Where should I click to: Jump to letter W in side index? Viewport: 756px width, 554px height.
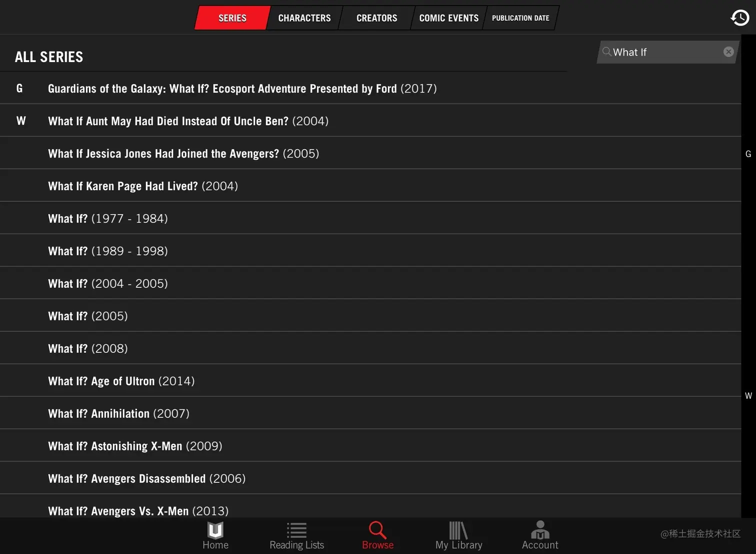pos(748,396)
